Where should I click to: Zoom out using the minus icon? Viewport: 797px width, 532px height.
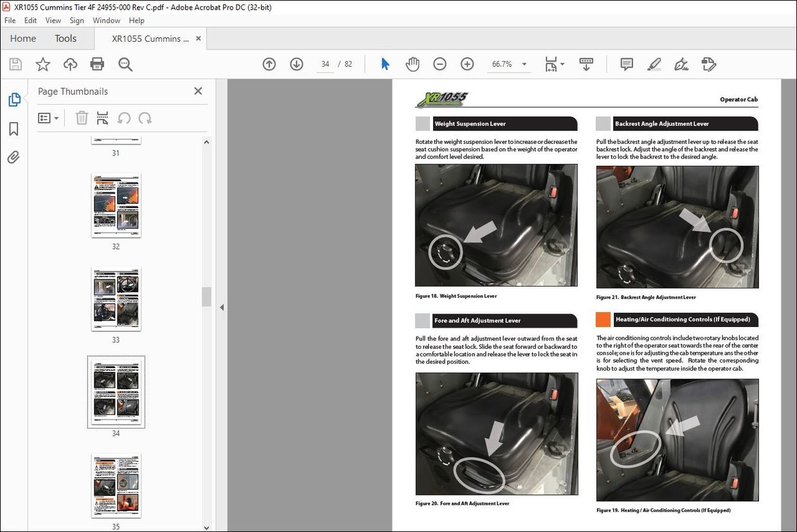440,64
